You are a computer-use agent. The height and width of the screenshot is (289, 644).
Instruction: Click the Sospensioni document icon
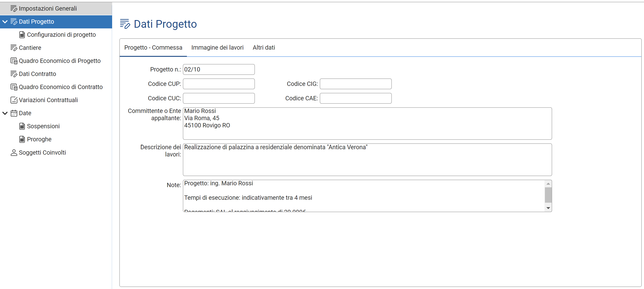pos(22,126)
